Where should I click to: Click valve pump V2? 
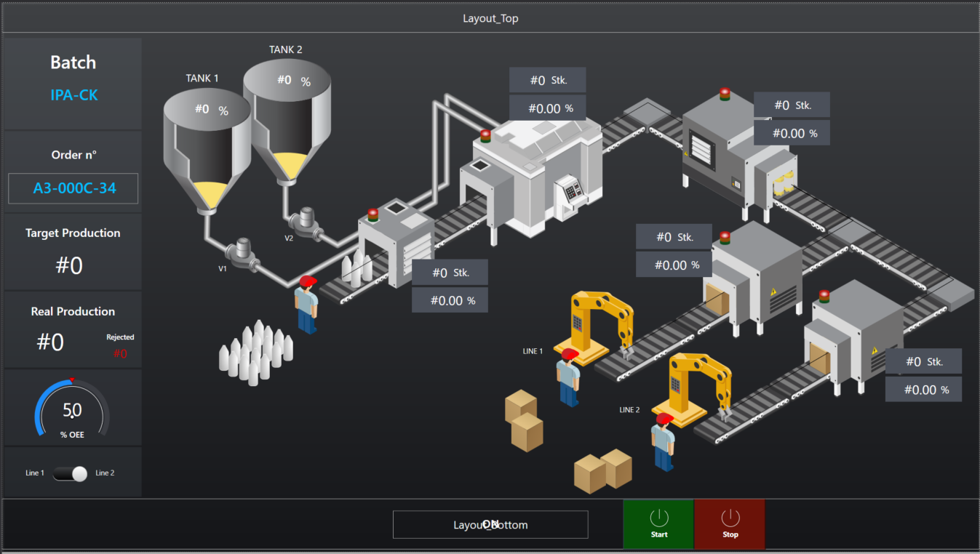coord(307,222)
